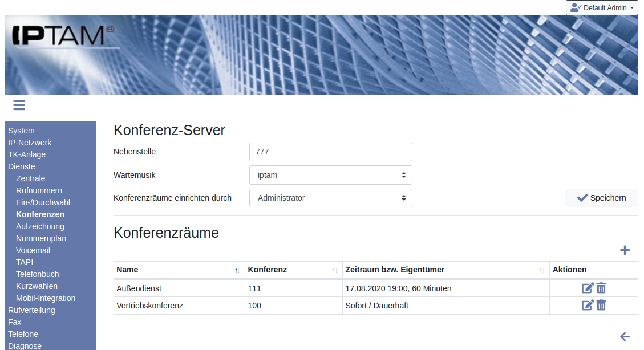Open the Telefonbuch sidebar link
Image resolution: width=644 pixels, height=350 pixels.
[38, 274]
